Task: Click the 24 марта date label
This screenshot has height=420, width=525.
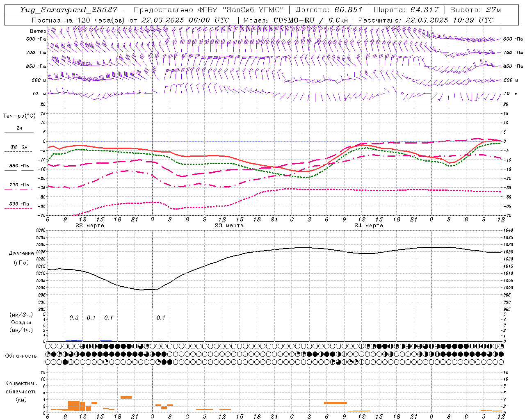Action: [369, 226]
